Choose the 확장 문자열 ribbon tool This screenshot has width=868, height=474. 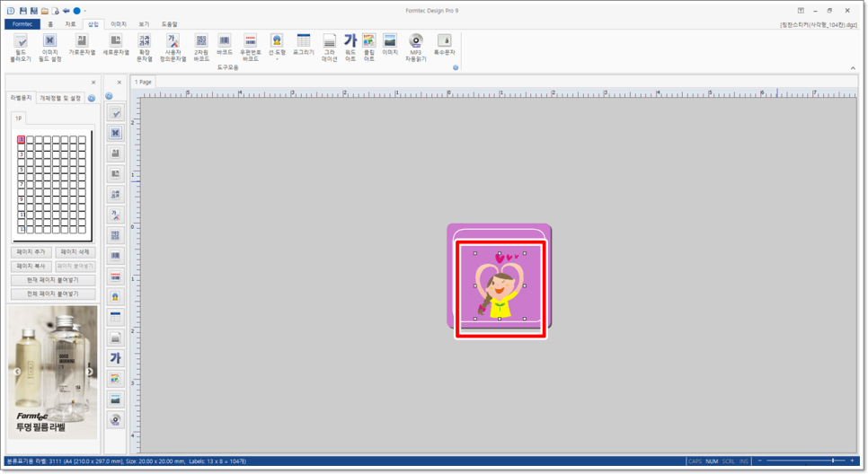145,47
